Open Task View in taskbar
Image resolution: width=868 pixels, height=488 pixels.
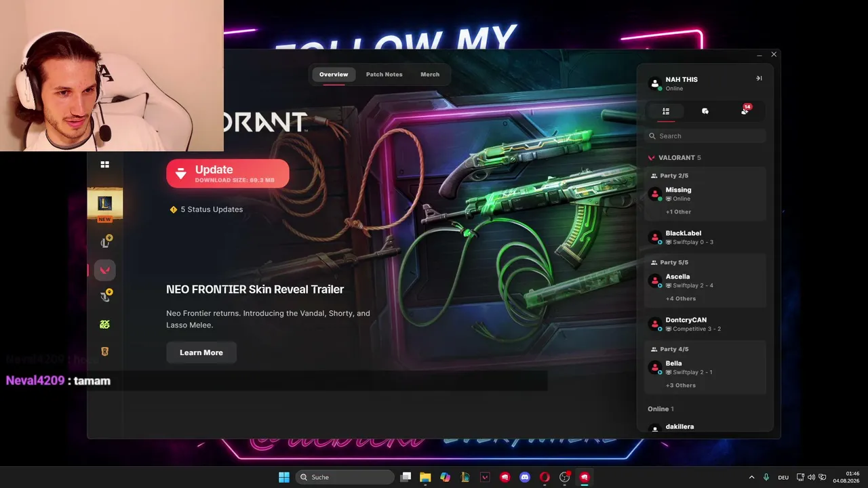(406, 477)
